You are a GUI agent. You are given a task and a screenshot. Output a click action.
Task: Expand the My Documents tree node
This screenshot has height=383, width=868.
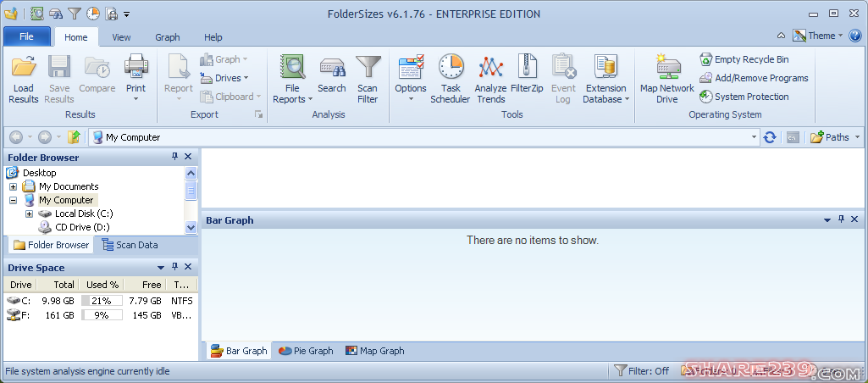[x=14, y=186]
